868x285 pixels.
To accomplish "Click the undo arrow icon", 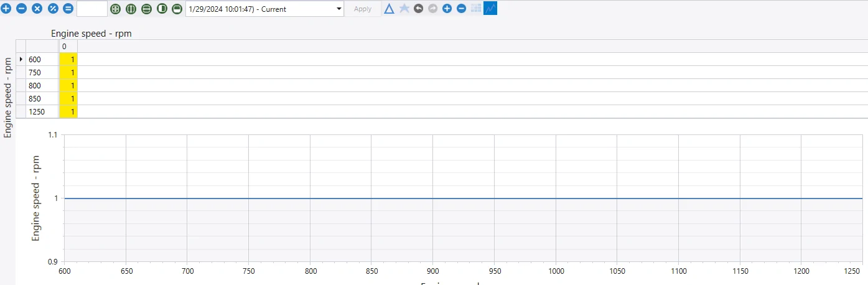I will [419, 9].
